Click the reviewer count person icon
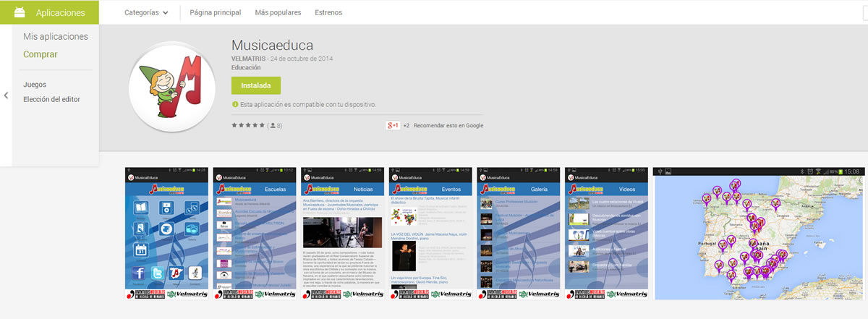Image resolution: width=868 pixels, height=319 pixels. tap(272, 125)
